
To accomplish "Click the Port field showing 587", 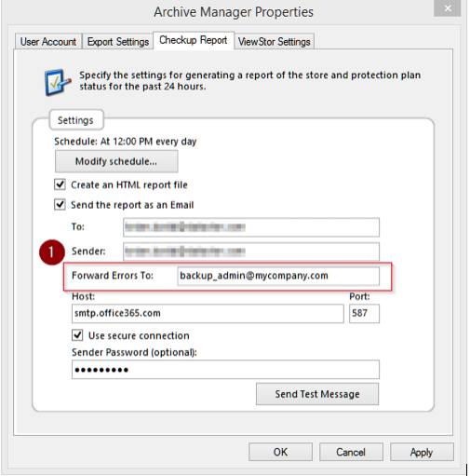I will click(x=364, y=313).
